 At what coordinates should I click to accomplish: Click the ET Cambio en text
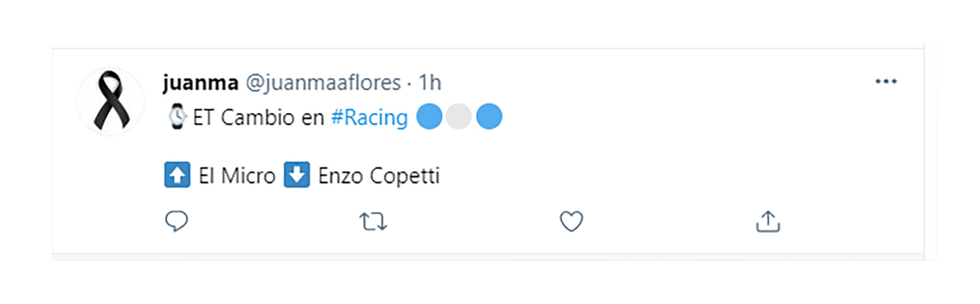258,117
